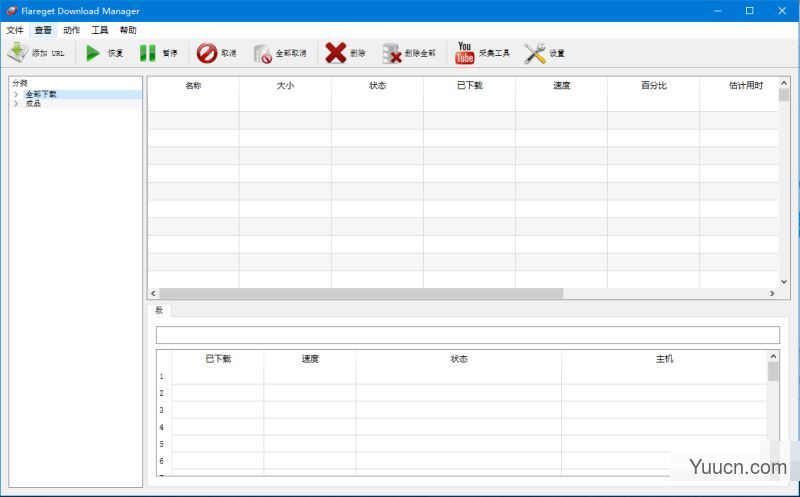Click the download list vertical scrollbar thumb
Screen dimensions: 800x497
(x=784, y=95)
